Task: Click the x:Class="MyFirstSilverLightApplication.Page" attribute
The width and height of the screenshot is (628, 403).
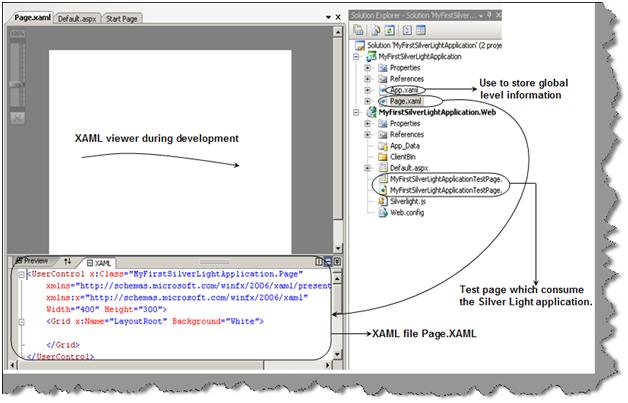Action: (x=196, y=274)
